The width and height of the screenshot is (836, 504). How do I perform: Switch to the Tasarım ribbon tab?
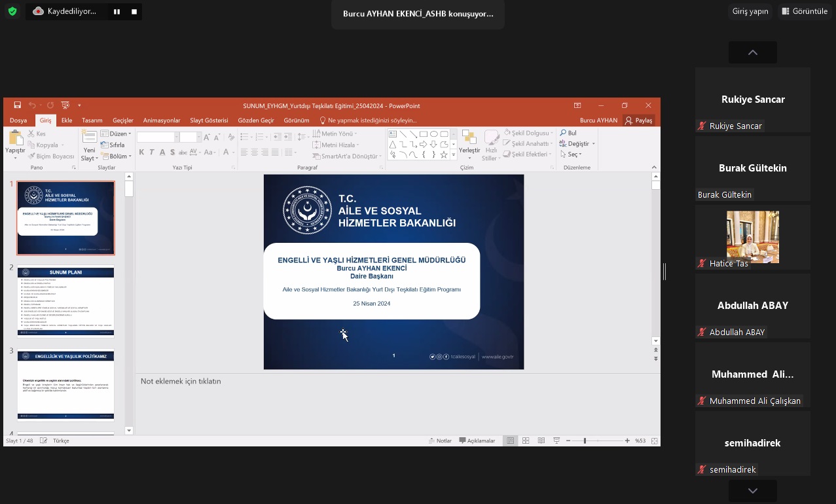pyautogui.click(x=92, y=120)
